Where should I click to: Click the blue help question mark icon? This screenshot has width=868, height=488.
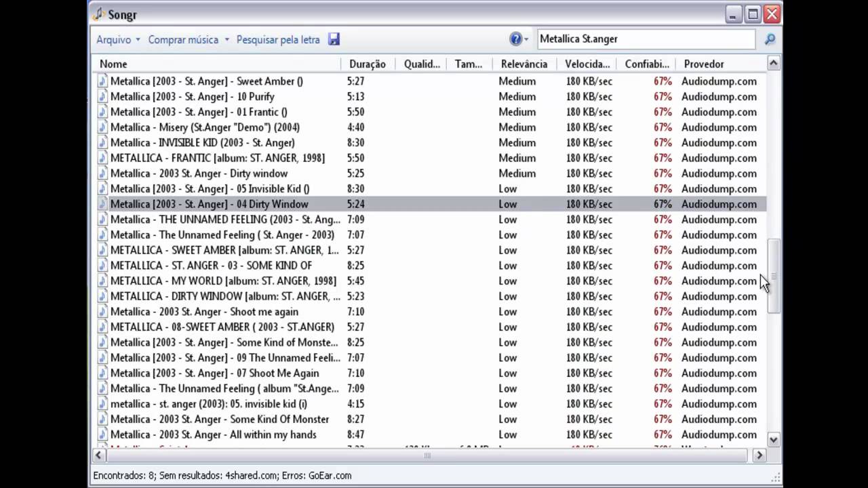(516, 39)
